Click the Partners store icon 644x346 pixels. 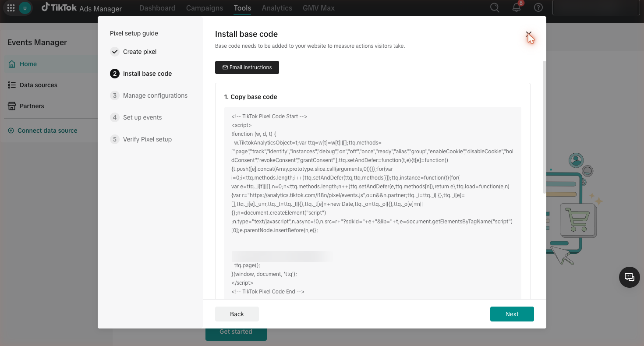(12, 106)
